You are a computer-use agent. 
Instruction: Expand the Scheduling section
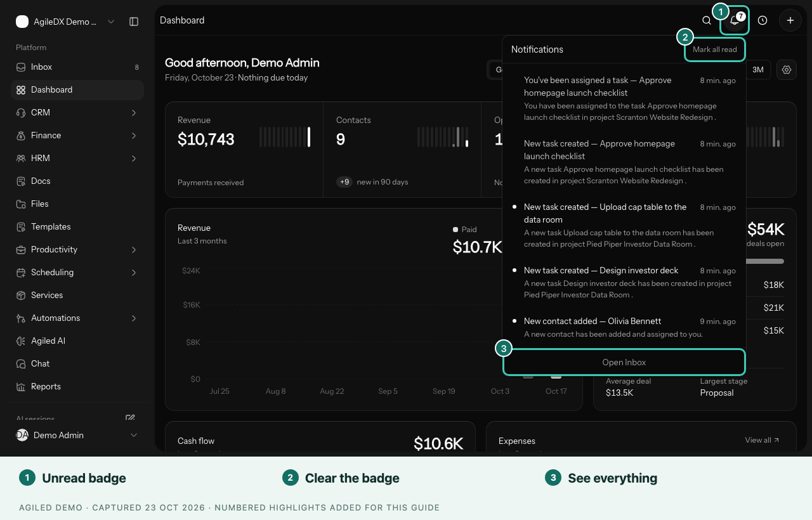click(77, 273)
